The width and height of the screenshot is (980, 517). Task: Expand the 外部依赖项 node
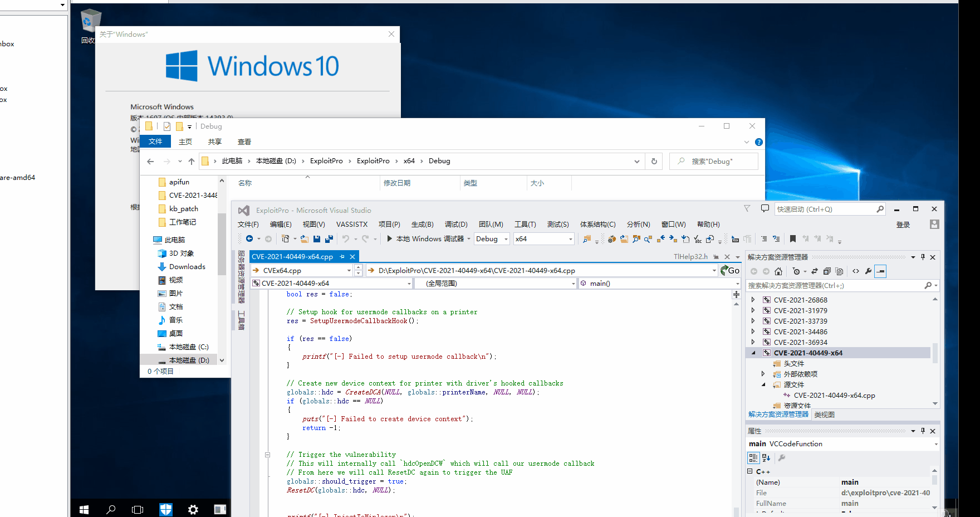tap(763, 374)
